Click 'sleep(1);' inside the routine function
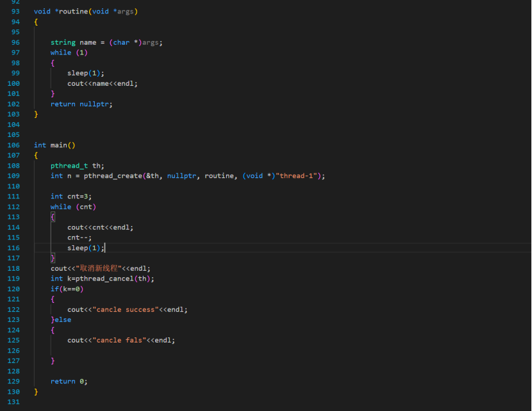Viewport: 532px width, 411px height. [x=86, y=73]
